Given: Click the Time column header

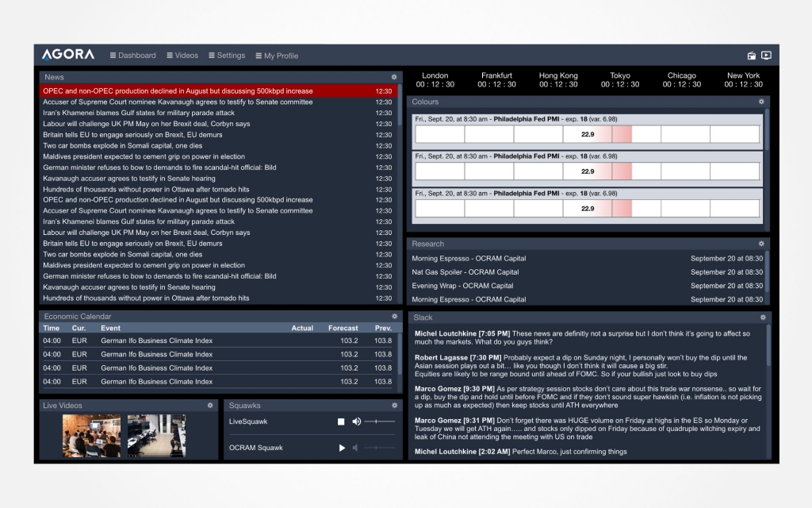Looking at the screenshot, I should click(52, 328).
